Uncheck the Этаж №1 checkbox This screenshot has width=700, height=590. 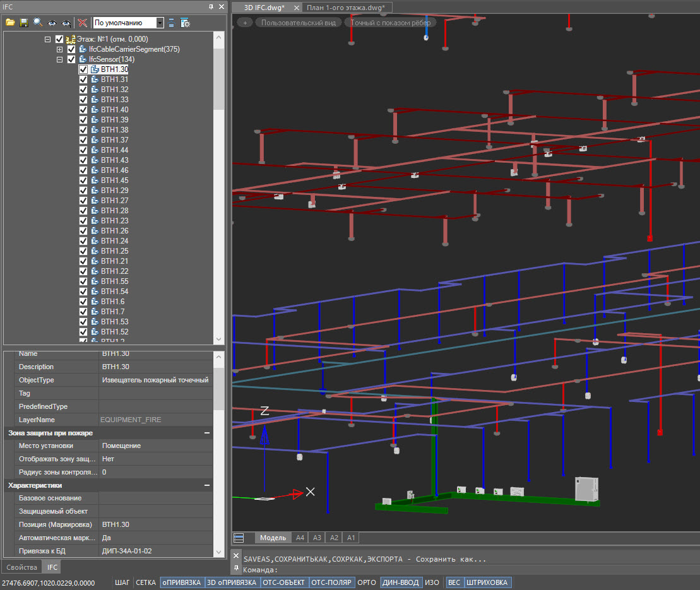59,38
